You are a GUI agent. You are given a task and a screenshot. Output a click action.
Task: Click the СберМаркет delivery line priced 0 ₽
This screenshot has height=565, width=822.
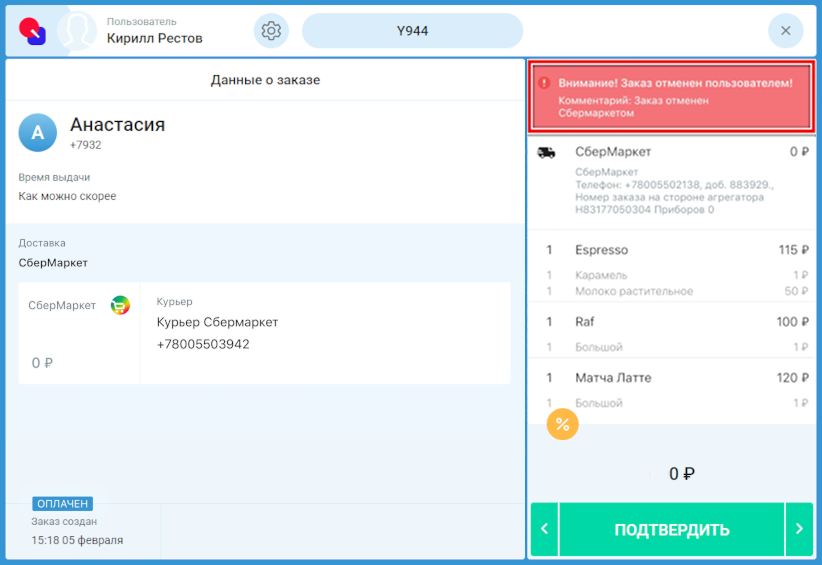672,152
